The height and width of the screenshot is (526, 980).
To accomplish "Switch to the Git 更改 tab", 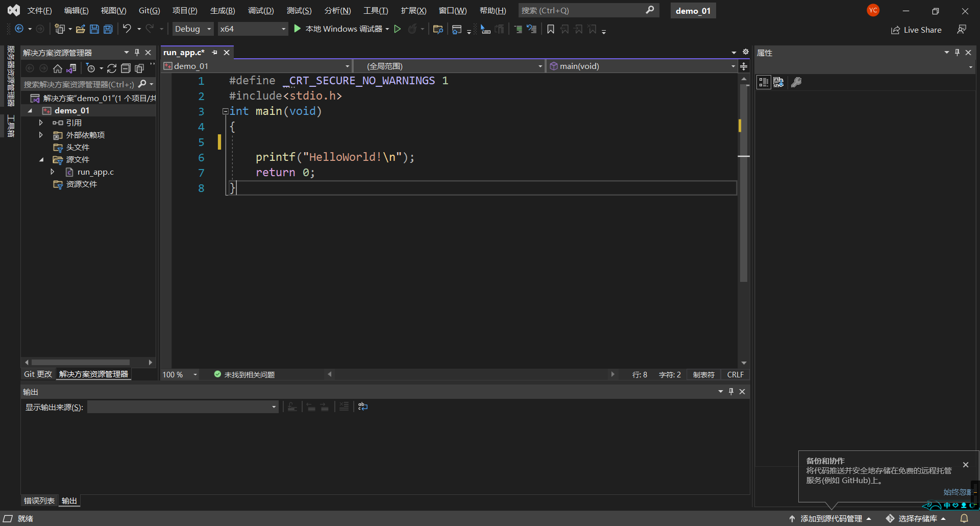I will (x=37, y=374).
